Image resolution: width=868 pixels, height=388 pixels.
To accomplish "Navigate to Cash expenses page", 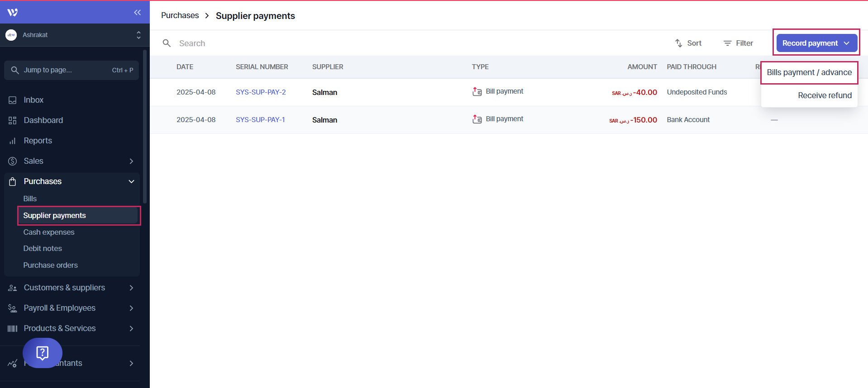I will click(49, 232).
